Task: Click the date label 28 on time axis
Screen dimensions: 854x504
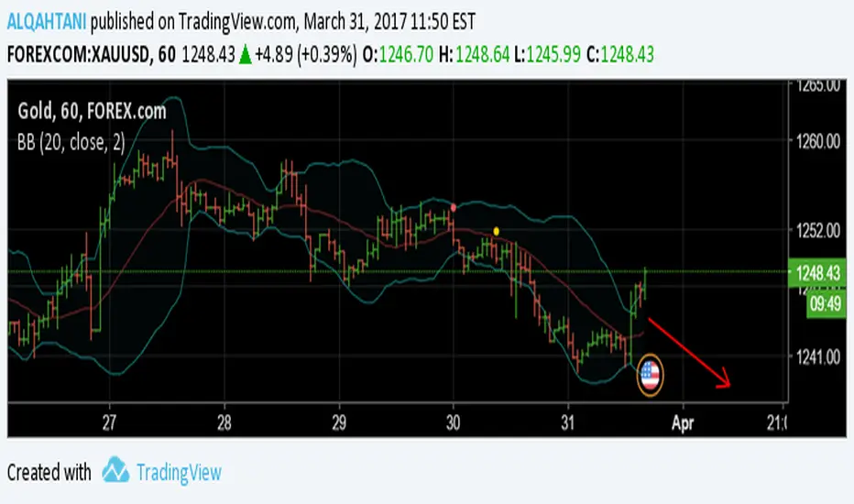Action: tap(224, 422)
